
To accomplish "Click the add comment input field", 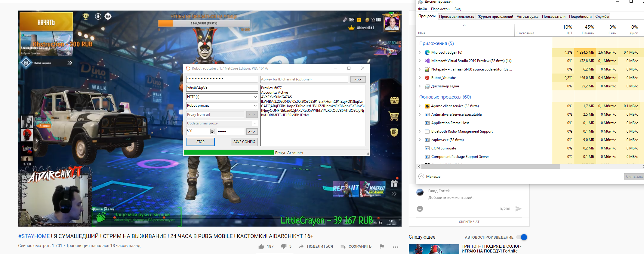I will [475, 198].
